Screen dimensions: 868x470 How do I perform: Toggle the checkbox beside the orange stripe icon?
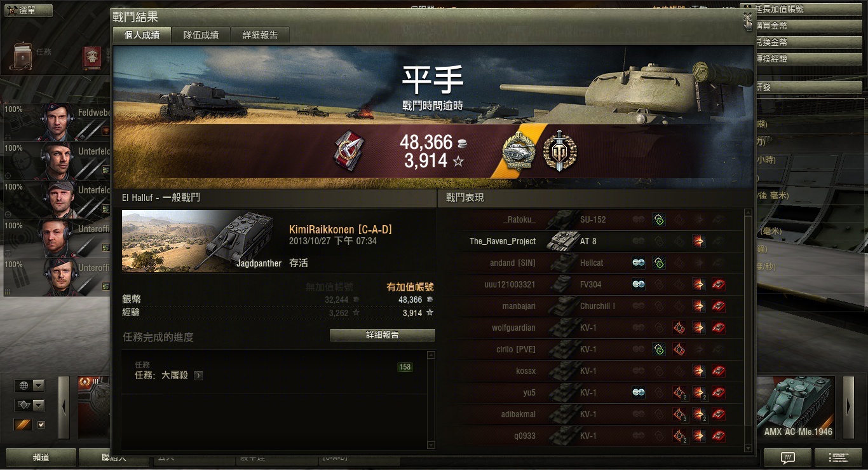[41, 425]
